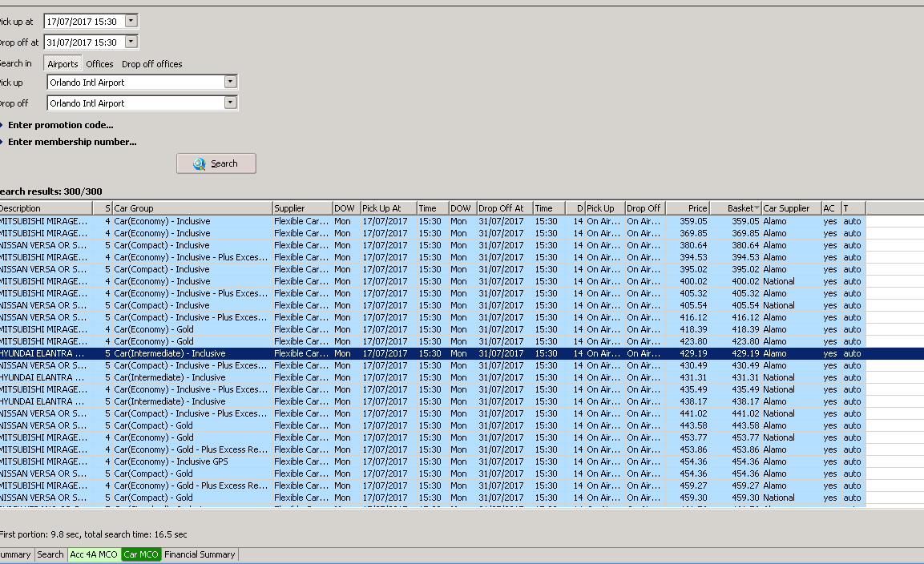Open the Drop off at date dropdown
This screenshot has height=564, width=924.
(x=131, y=42)
